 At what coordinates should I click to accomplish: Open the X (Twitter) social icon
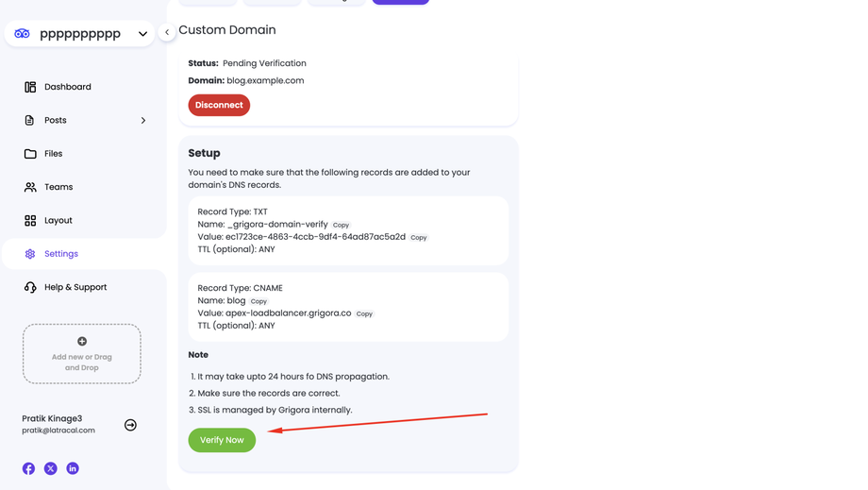(x=51, y=468)
